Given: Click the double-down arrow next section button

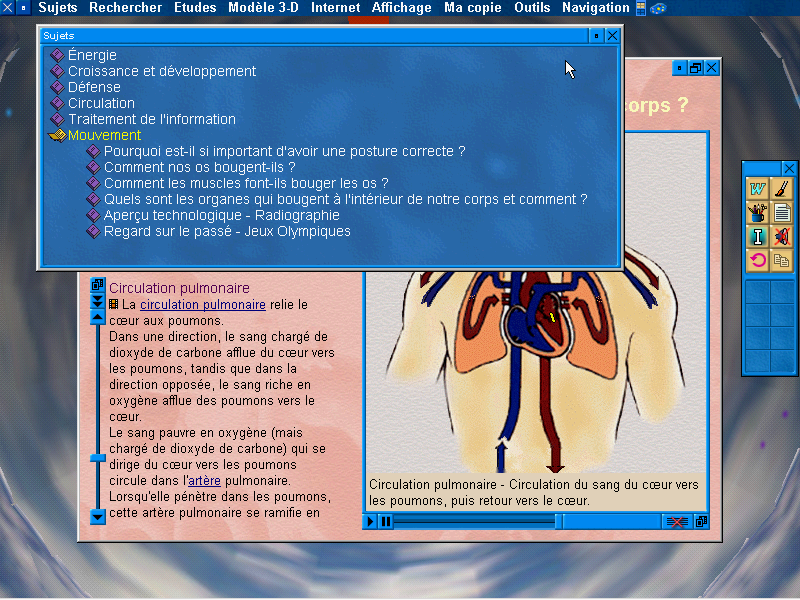Looking at the screenshot, I should (97, 301).
